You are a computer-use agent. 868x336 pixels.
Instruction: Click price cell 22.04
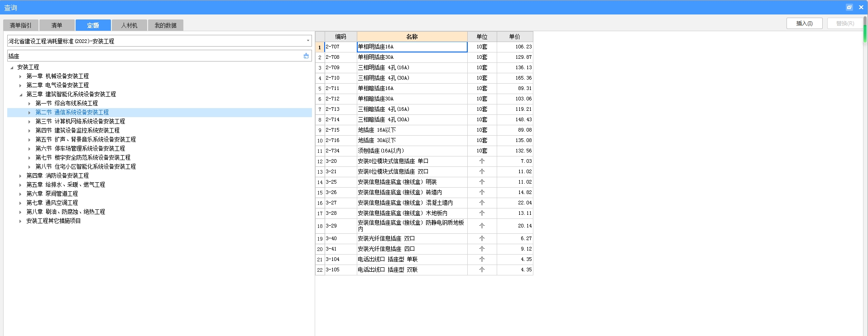click(515, 203)
